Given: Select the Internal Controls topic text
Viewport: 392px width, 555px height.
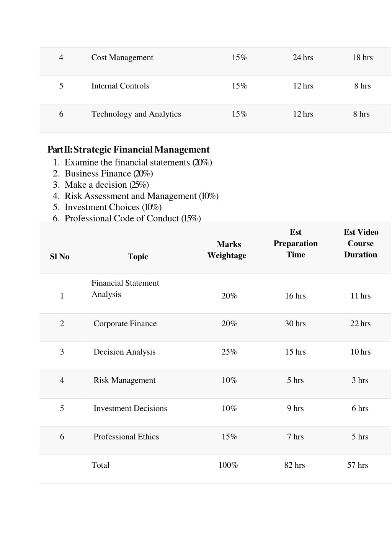Looking at the screenshot, I should coord(120,86).
